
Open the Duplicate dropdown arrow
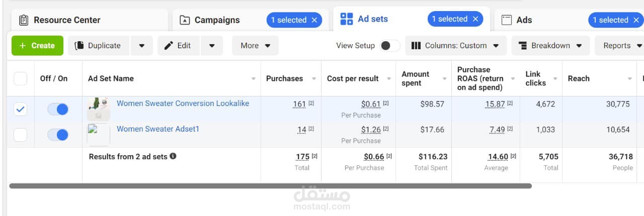(x=142, y=46)
